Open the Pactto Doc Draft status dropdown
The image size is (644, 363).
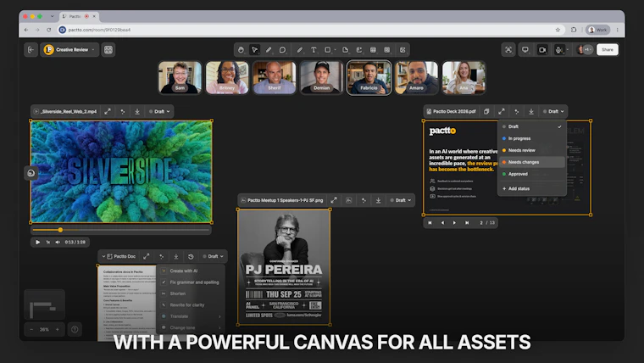214,256
